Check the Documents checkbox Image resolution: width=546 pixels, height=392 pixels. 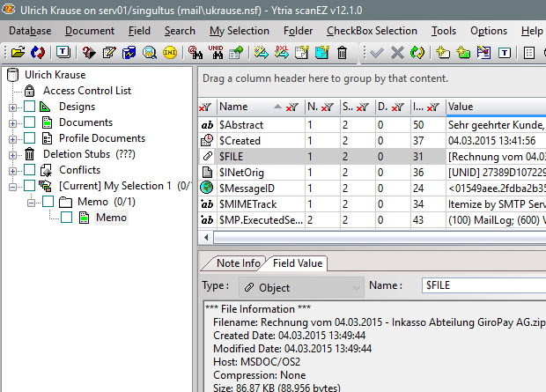click(x=30, y=122)
